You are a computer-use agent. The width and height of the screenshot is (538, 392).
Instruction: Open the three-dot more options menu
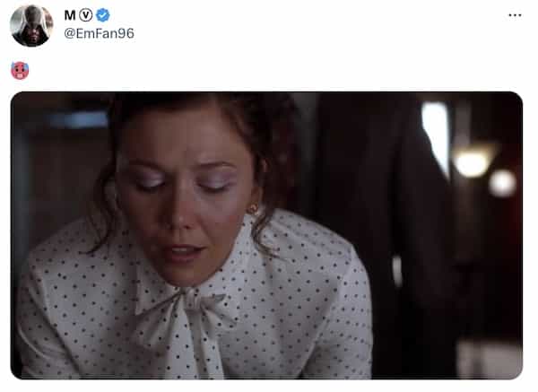point(515,15)
